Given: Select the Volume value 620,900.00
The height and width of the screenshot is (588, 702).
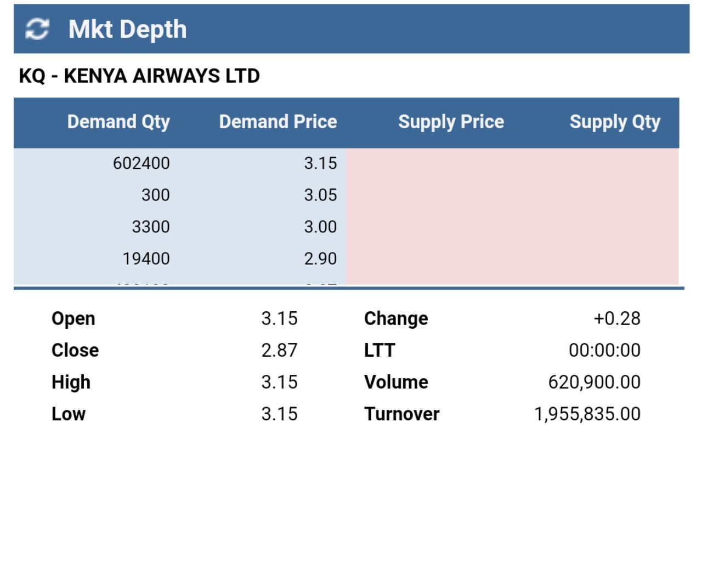Looking at the screenshot, I should [x=595, y=382].
